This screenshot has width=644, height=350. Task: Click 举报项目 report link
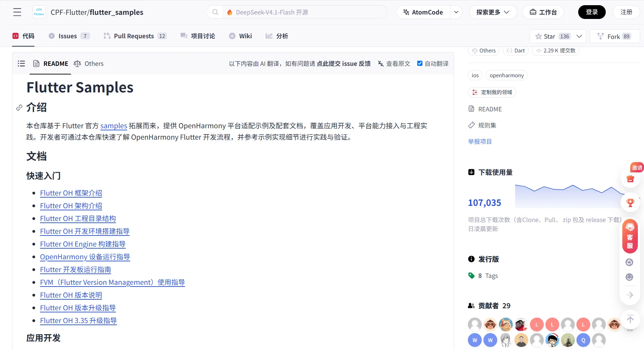pyautogui.click(x=480, y=141)
